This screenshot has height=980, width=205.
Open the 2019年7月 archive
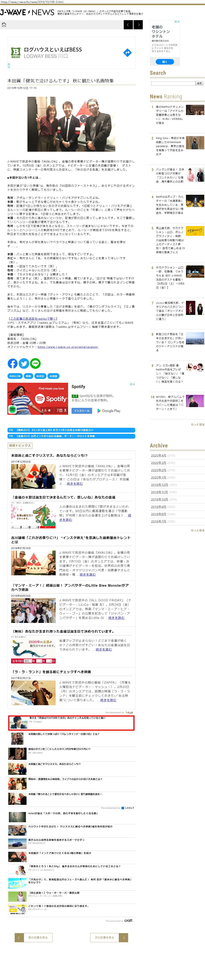[158, 522]
